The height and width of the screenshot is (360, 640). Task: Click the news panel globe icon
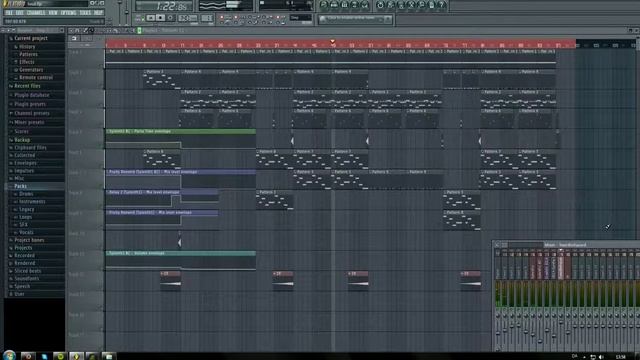[323, 19]
